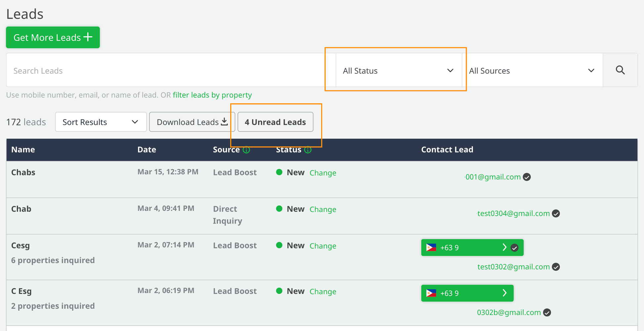Click the Philippine flag on C Esg's phone button
644x331 pixels.
coord(431,293)
